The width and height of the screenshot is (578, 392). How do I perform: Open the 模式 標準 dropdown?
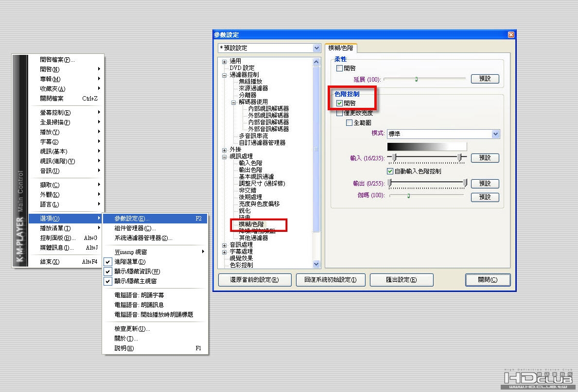coord(496,134)
